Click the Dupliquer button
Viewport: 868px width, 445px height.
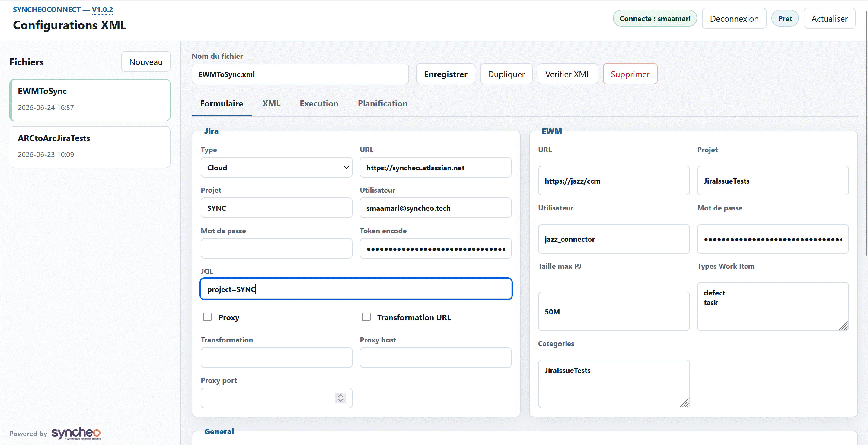(506, 74)
